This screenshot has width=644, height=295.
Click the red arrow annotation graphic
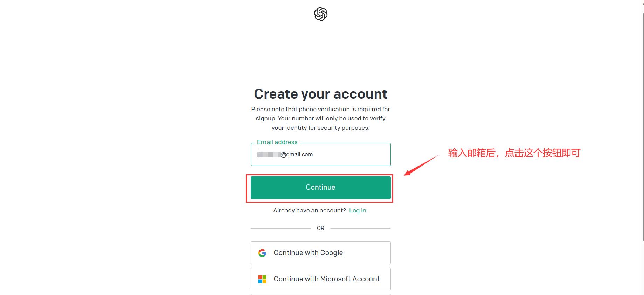[421, 165]
